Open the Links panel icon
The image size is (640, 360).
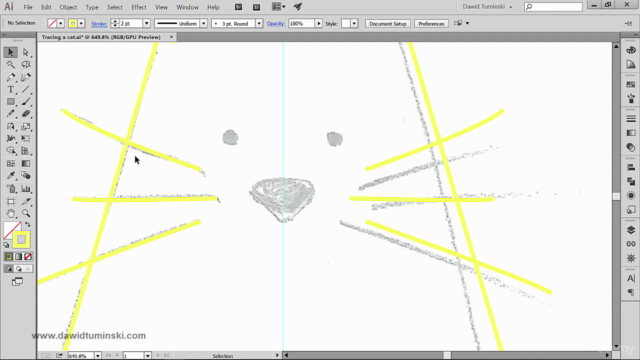631,244
